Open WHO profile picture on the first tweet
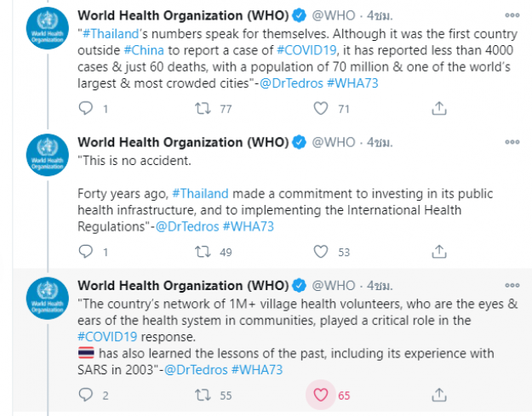 coord(48,28)
